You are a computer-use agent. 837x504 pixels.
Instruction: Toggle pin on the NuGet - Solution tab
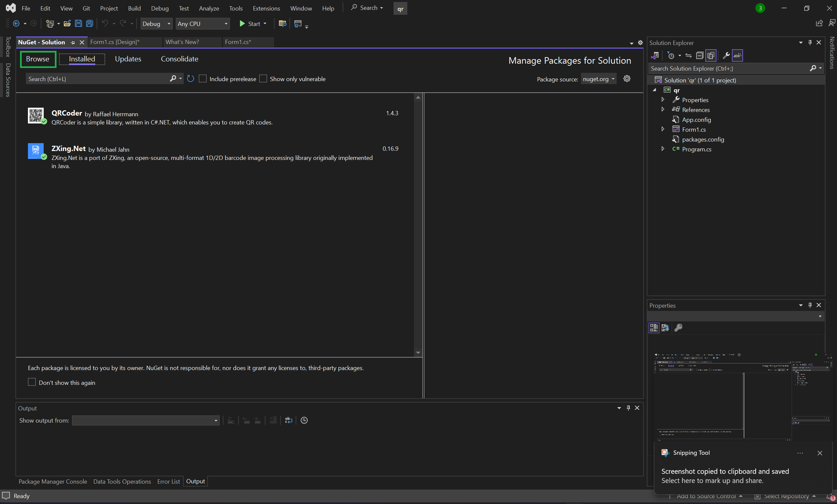pos(73,42)
